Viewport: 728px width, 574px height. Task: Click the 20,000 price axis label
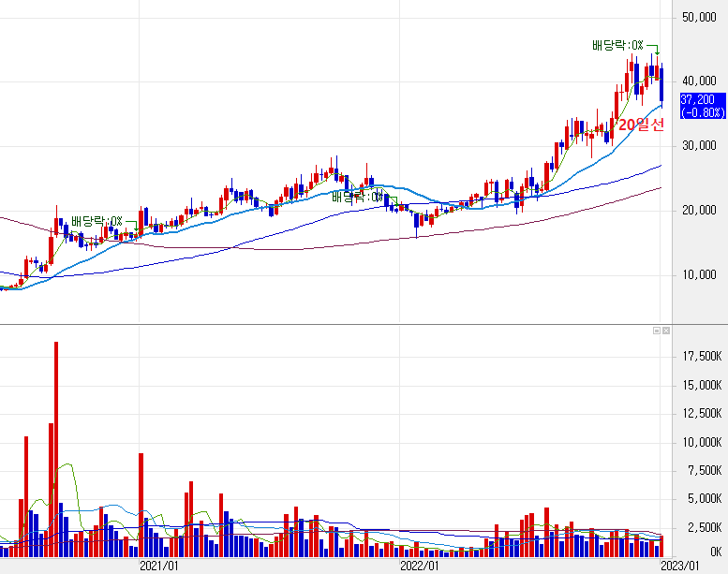tap(699, 210)
